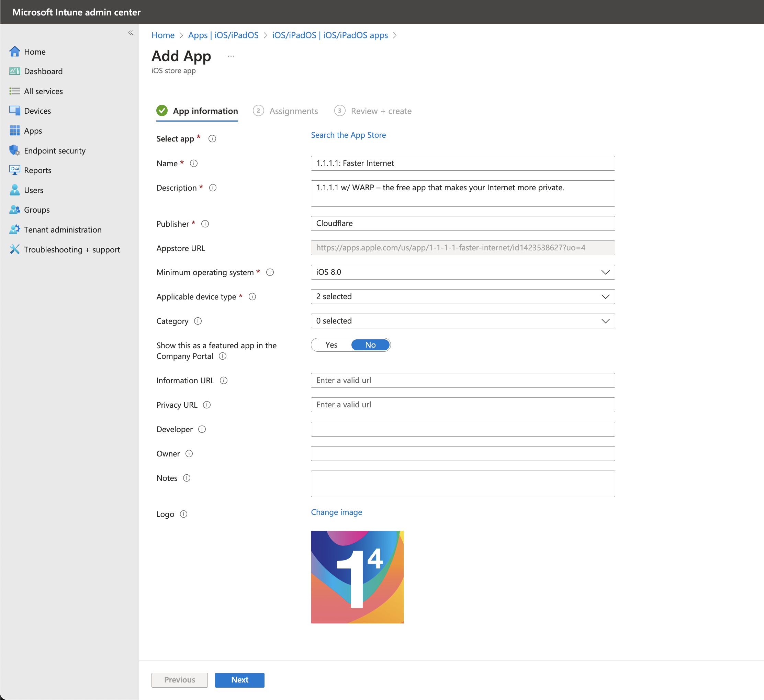This screenshot has height=700, width=764.
Task: Click the Information URL input field
Action: coord(462,380)
